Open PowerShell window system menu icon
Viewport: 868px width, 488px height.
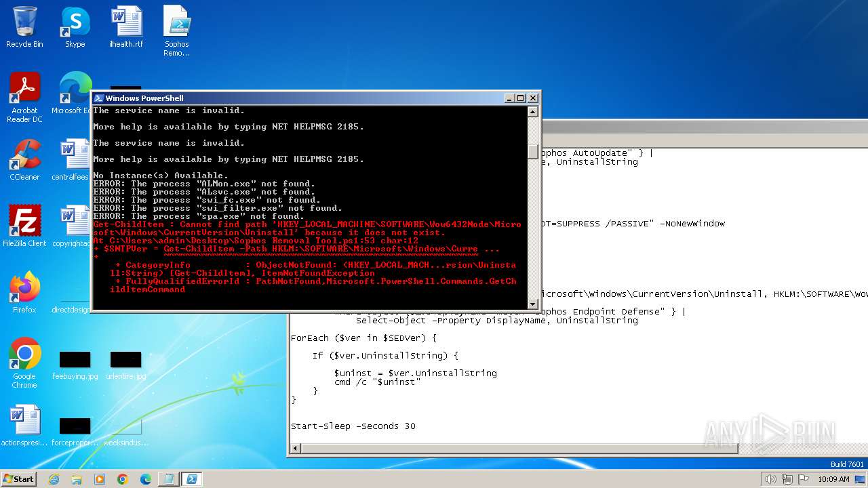pos(98,98)
